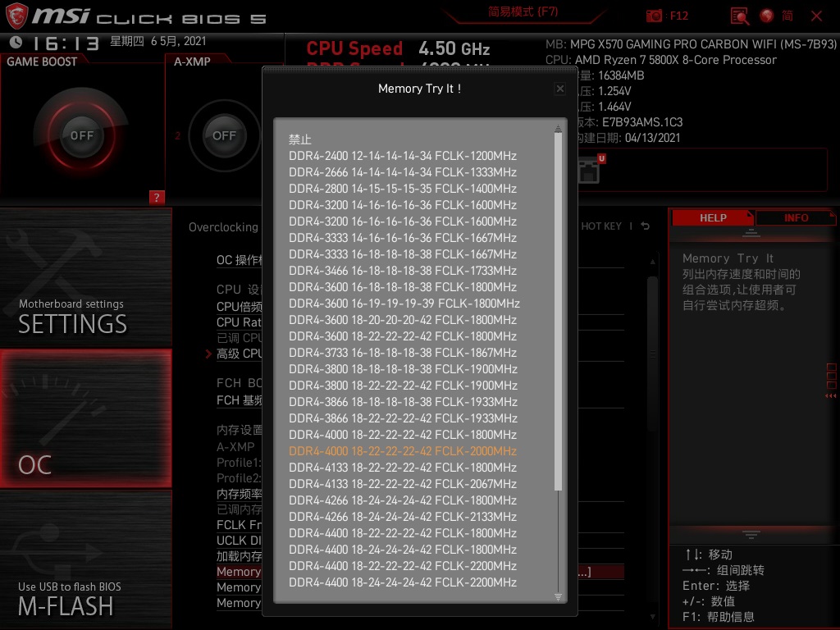Toggle GAME BOOST off dial
This screenshot has height=630, width=840.
click(82, 135)
